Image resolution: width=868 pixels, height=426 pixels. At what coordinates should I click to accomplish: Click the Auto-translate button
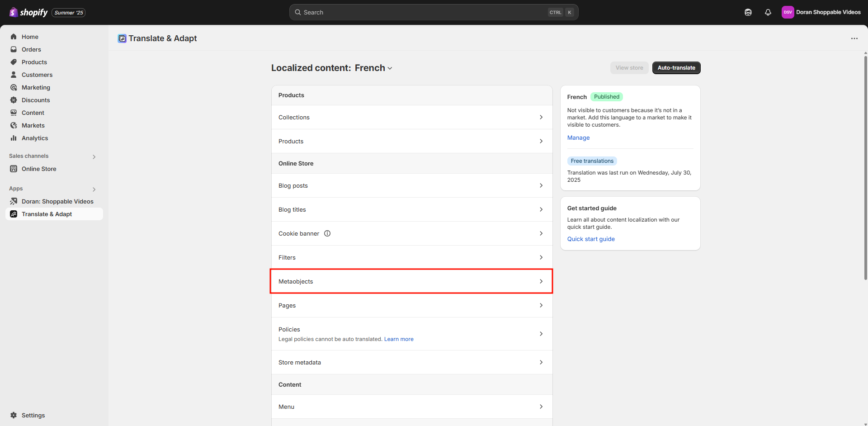(676, 68)
